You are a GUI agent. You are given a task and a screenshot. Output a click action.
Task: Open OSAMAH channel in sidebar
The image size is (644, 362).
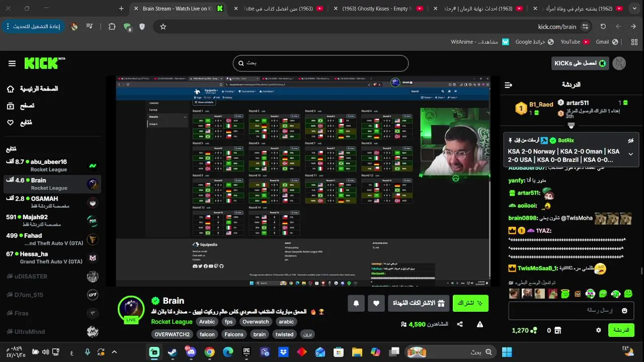52,202
